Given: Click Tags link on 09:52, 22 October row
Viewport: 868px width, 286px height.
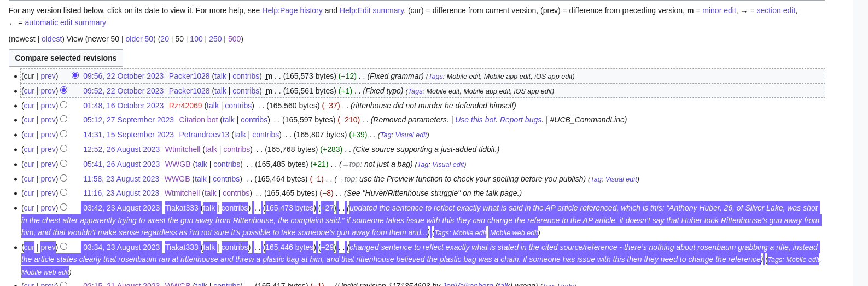Looking at the screenshot, I should click(415, 91).
